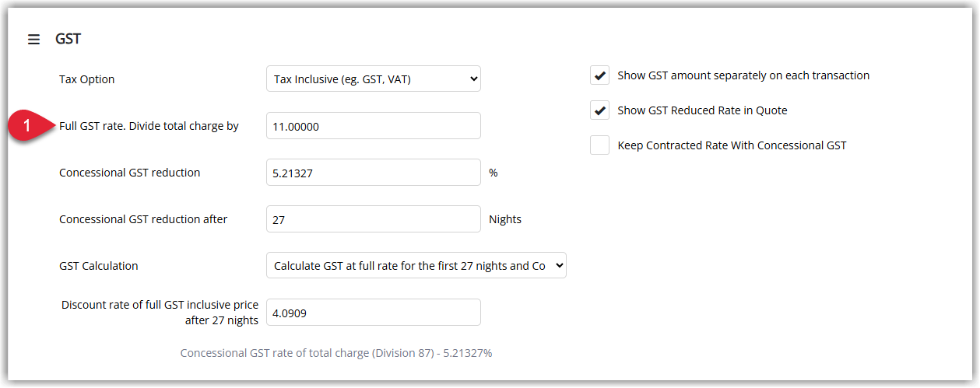Click the 'Keep Contracted Rate With Concessional GST' label text
Image resolution: width=980 pixels, height=388 pixels.
point(732,145)
